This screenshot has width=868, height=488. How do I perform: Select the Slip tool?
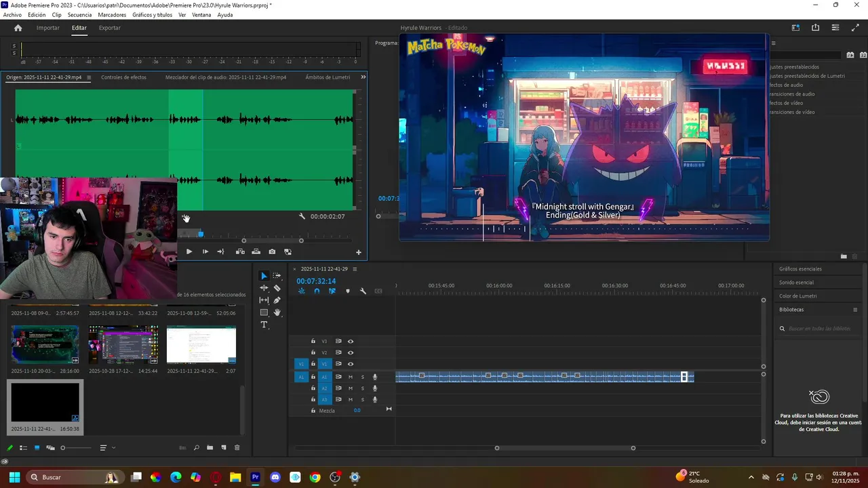(264, 300)
